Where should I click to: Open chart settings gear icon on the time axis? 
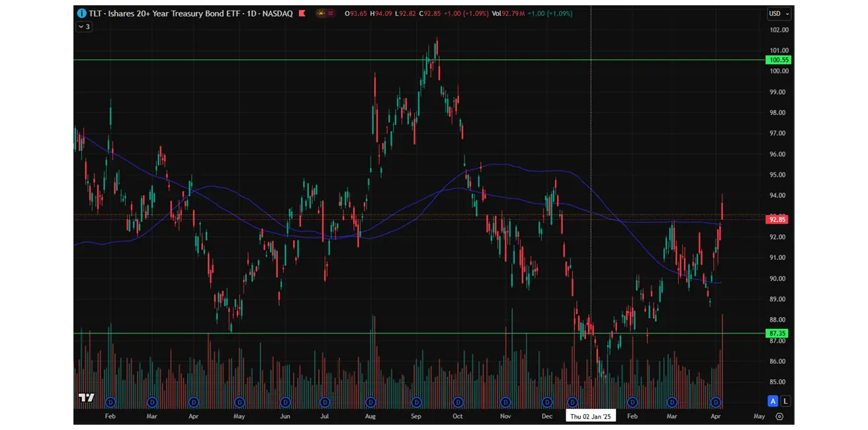[779, 416]
